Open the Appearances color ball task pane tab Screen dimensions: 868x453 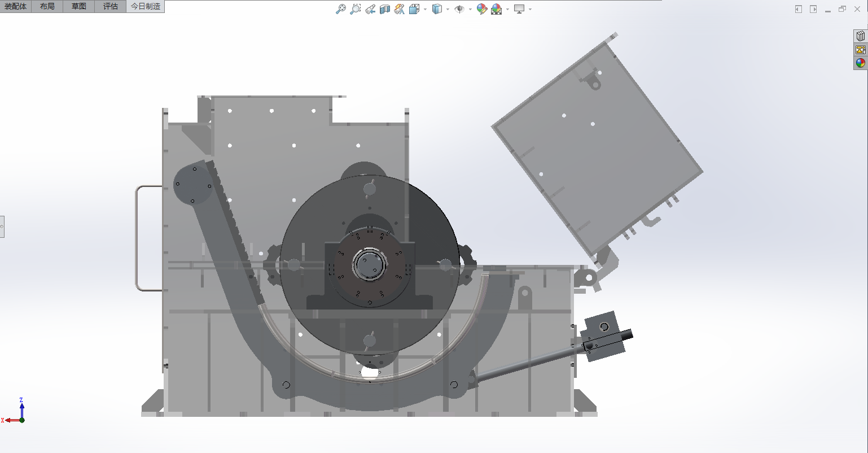[861, 63]
